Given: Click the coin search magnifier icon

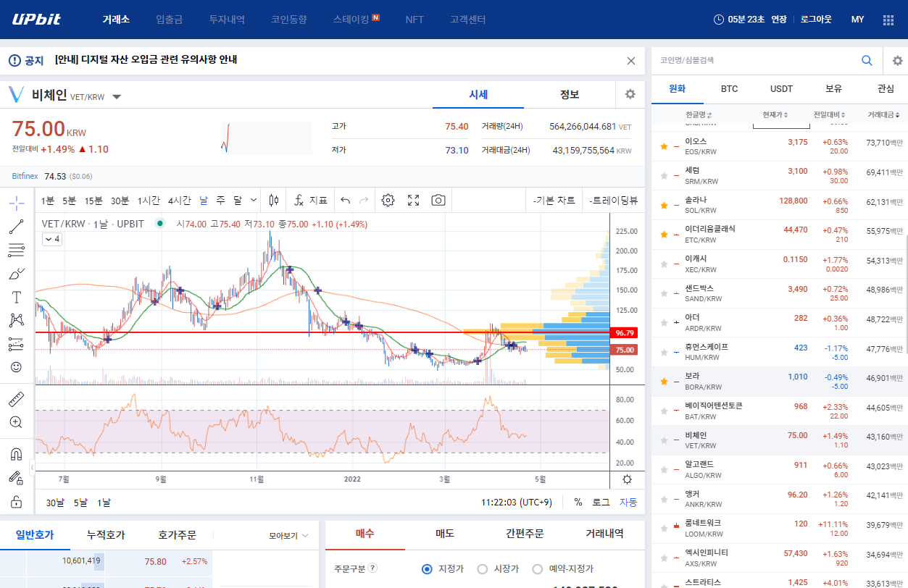Looking at the screenshot, I should click(x=867, y=61).
